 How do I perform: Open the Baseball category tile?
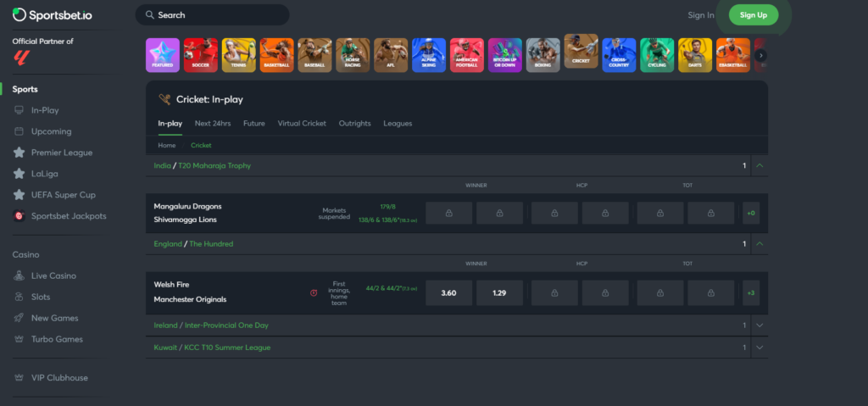click(315, 55)
